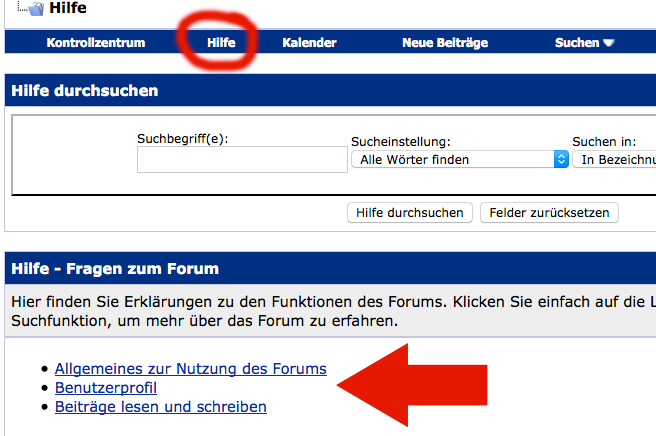Go to Kalender in the navigation bar
This screenshot has width=656, height=436.
[309, 43]
